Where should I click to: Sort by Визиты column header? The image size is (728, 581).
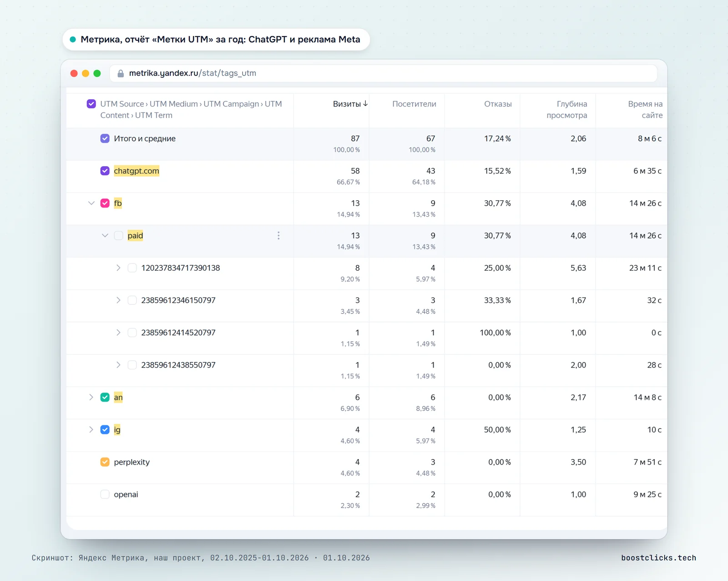pyautogui.click(x=347, y=104)
